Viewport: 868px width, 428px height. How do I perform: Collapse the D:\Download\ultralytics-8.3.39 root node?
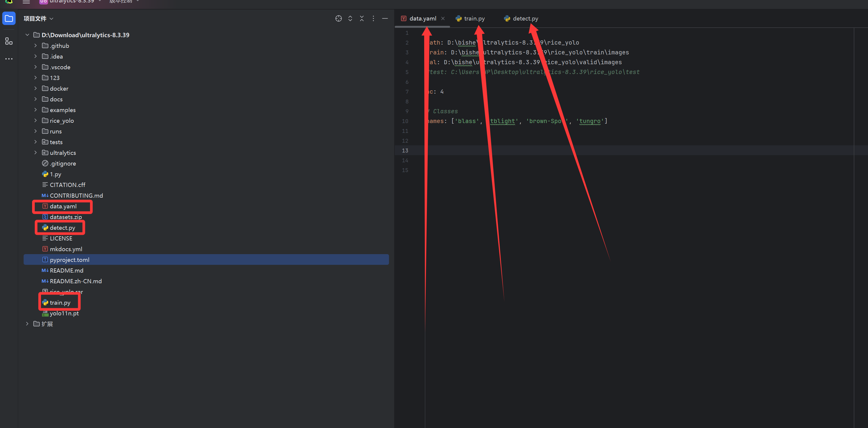[x=27, y=35]
